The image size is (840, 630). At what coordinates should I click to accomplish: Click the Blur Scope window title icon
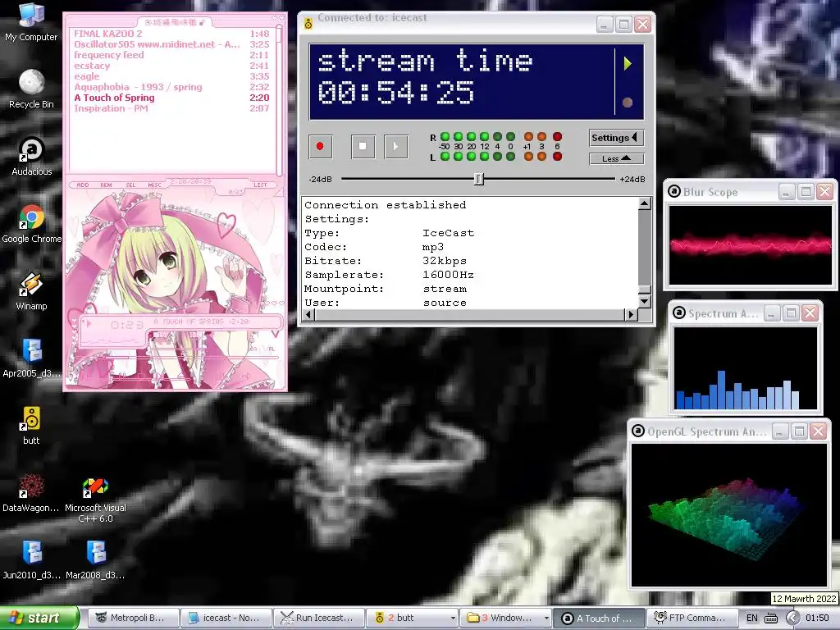click(674, 191)
